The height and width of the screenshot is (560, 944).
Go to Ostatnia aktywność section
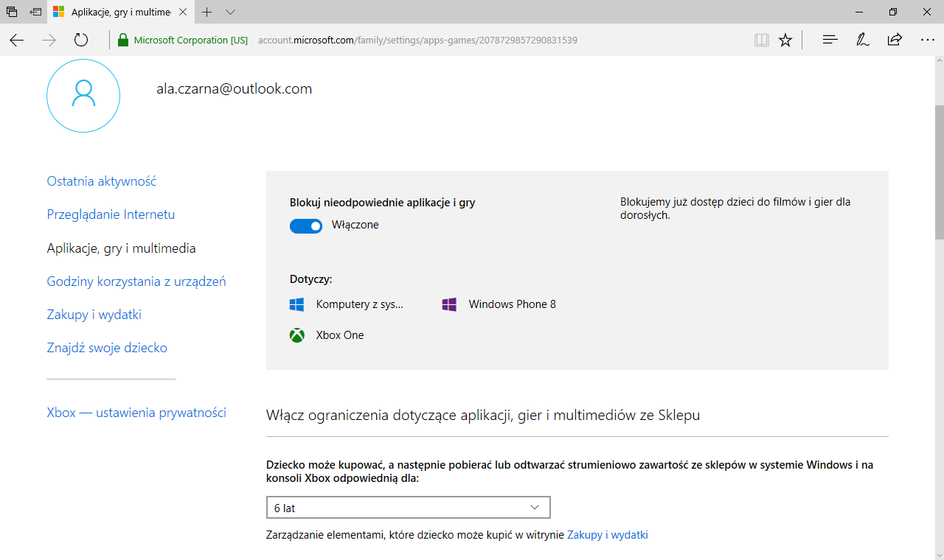pyautogui.click(x=101, y=181)
